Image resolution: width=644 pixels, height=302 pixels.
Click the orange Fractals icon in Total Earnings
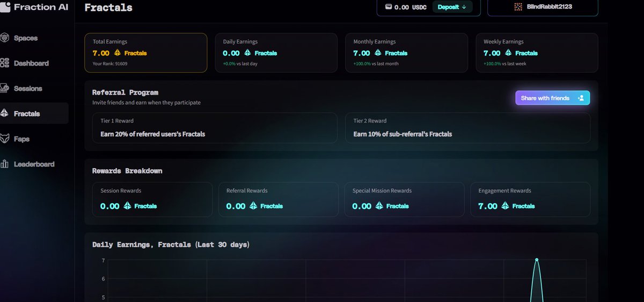point(118,53)
